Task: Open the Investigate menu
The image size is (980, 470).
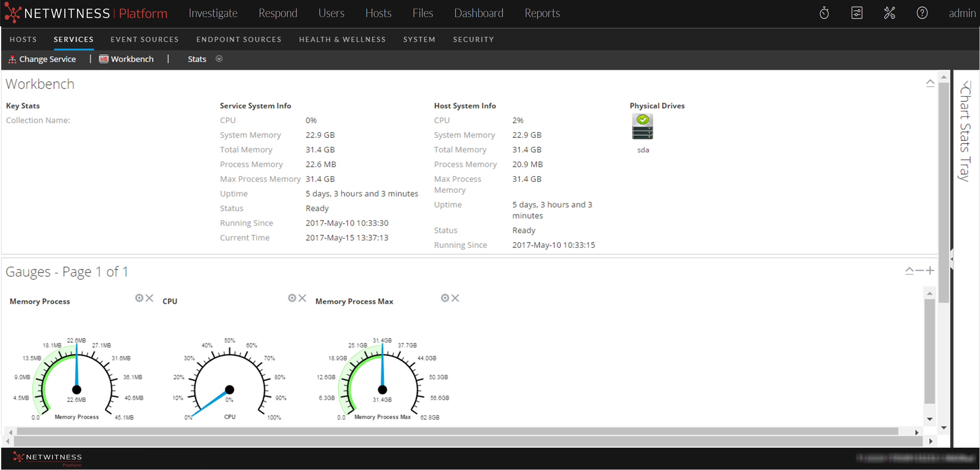Action: [x=213, y=13]
